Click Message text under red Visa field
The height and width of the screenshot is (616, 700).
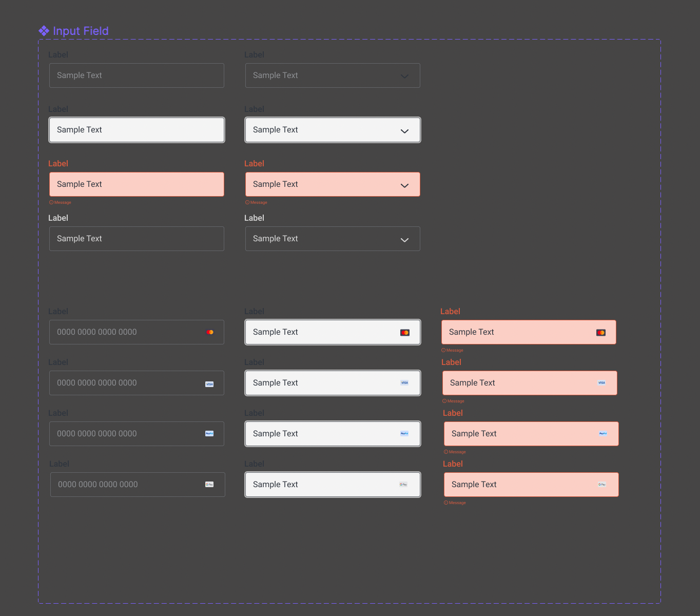456,401
